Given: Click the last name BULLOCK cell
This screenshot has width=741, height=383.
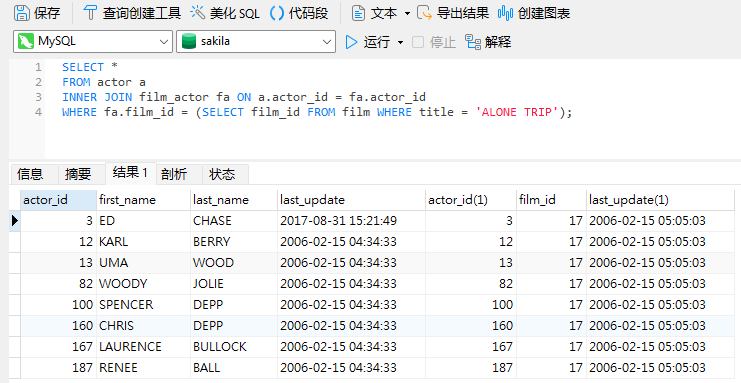Looking at the screenshot, I should tap(234, 347).
